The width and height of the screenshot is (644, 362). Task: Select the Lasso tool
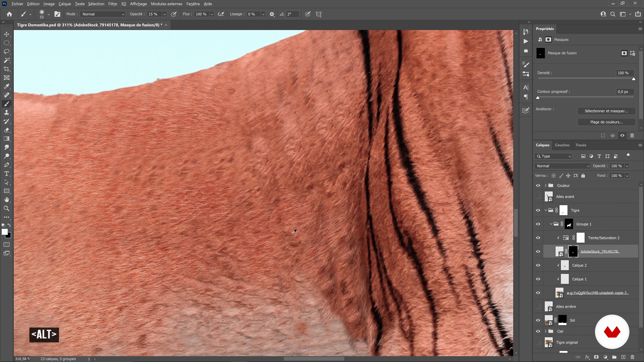7,52
